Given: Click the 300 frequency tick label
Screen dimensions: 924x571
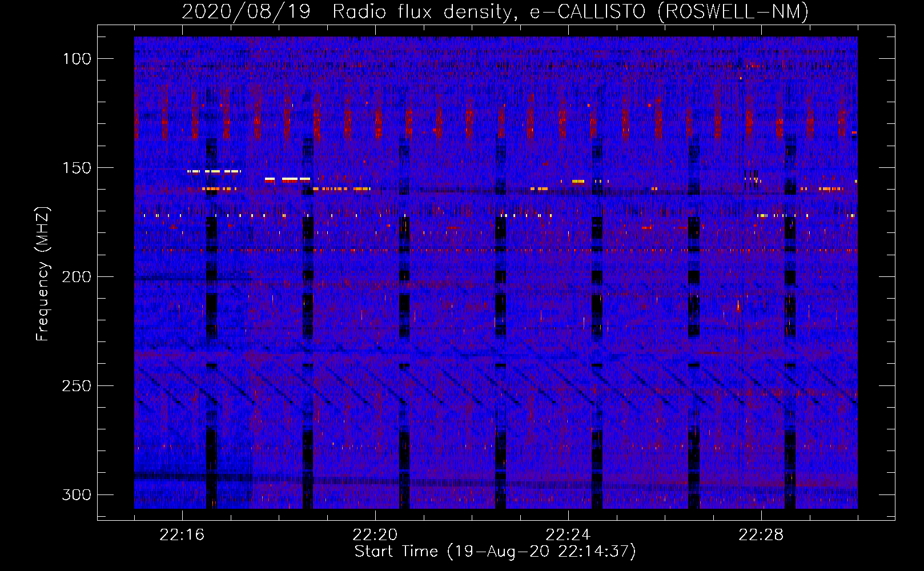Looking at the screenshot, I should click(x=77, y=494).
